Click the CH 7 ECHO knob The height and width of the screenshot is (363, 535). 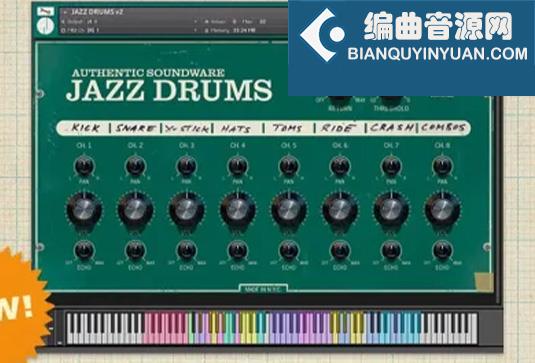[x=391, y=251]
